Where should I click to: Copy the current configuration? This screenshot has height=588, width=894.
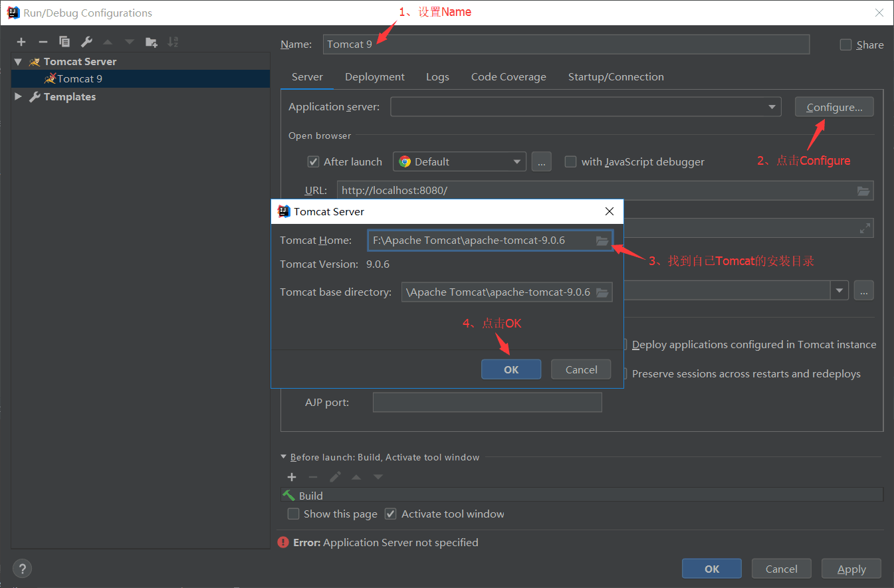pos(64,41)
